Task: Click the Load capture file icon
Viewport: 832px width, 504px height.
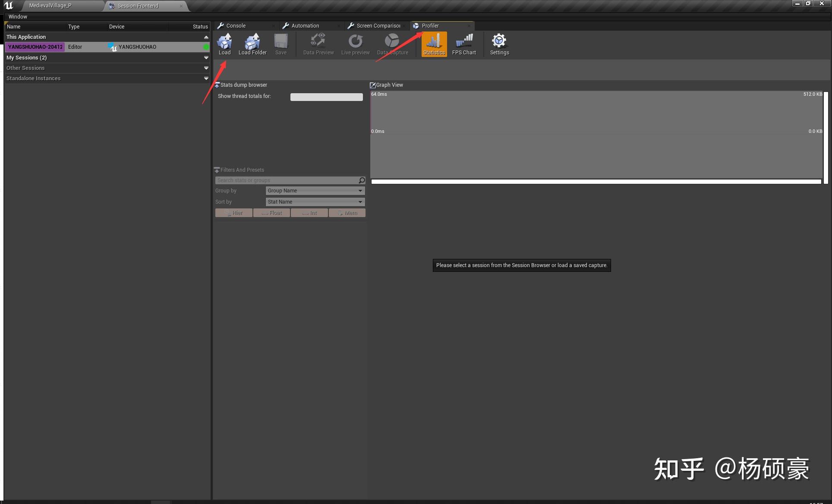Action: point(224,44)
